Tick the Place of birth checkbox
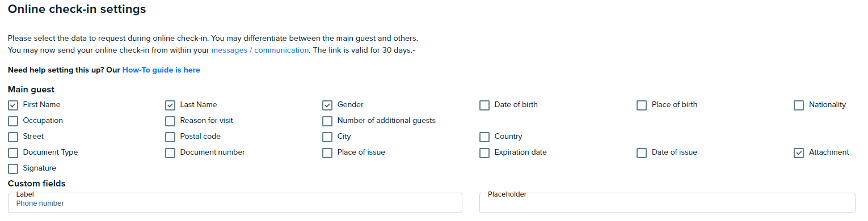This screenshot has width=868, height=221. click(x=642, y=105)
